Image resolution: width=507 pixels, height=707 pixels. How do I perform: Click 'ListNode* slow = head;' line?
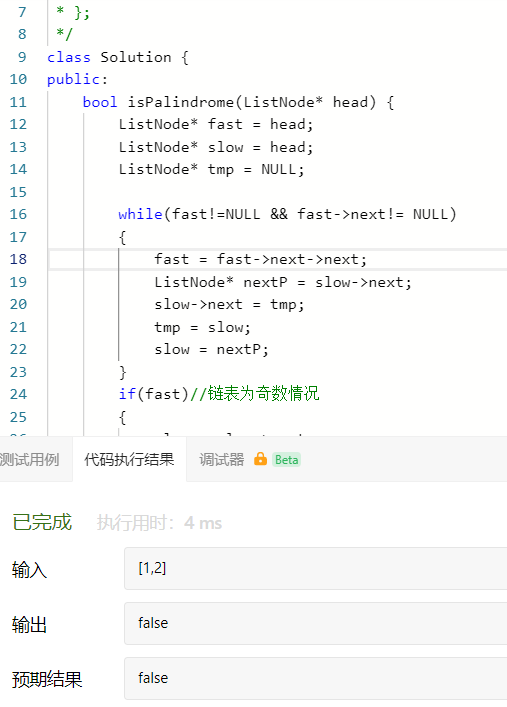216,147
